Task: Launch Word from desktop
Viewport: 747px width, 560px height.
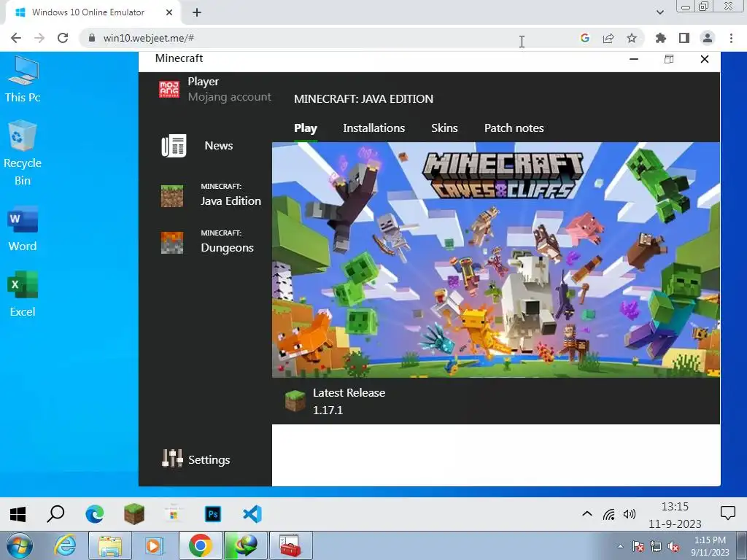Action: pyautogui.click(x=23, y=228)
